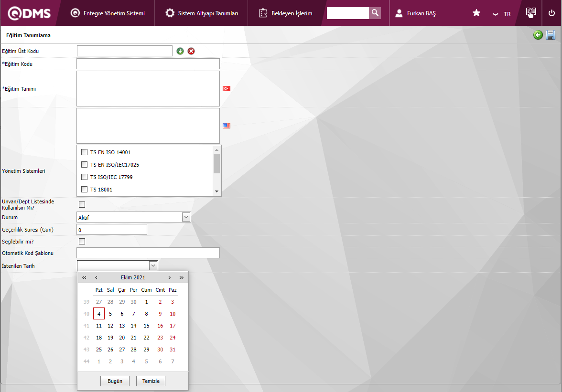Select day 15 in the calendar
The image size is (562, 392).
tap(146, 326)
